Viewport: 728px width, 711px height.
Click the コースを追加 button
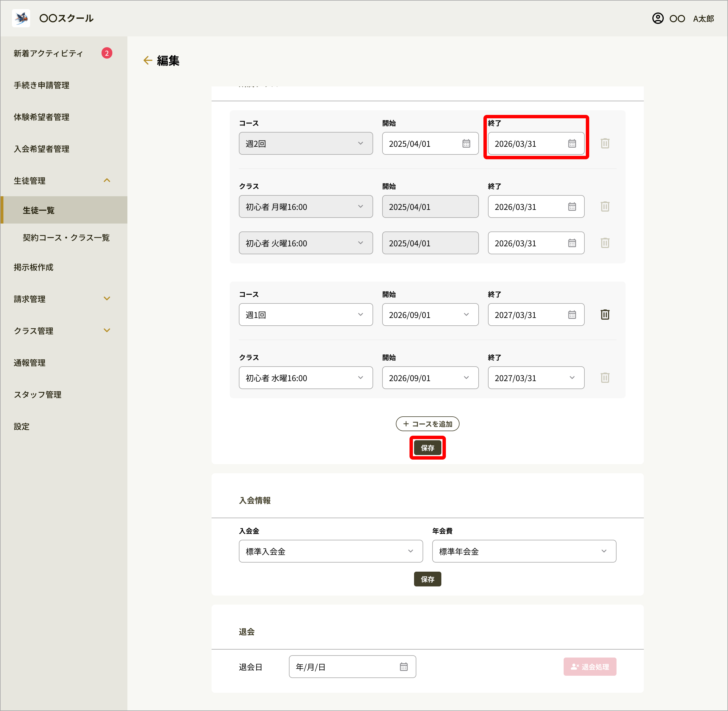427,424
